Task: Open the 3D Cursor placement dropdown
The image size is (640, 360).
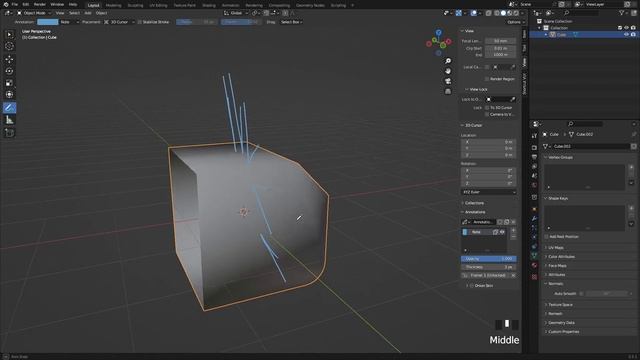Action: (x=119, y=22)
